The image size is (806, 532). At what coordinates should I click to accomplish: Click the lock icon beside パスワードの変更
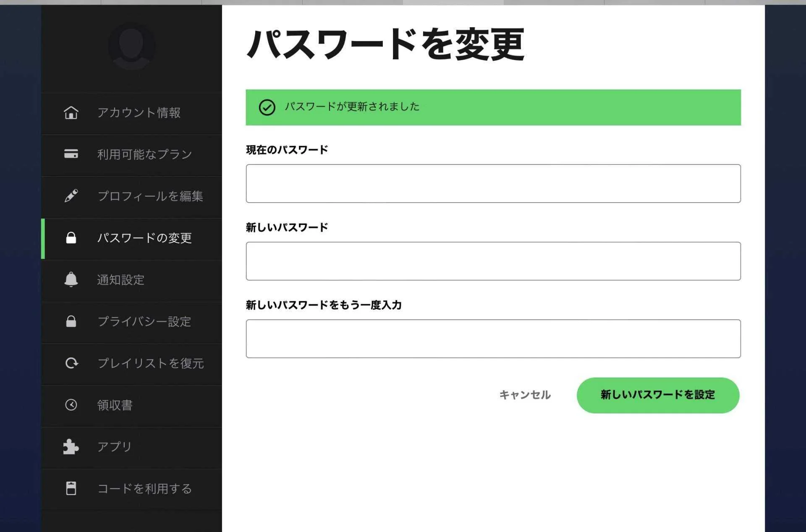[x=71, y=238]
